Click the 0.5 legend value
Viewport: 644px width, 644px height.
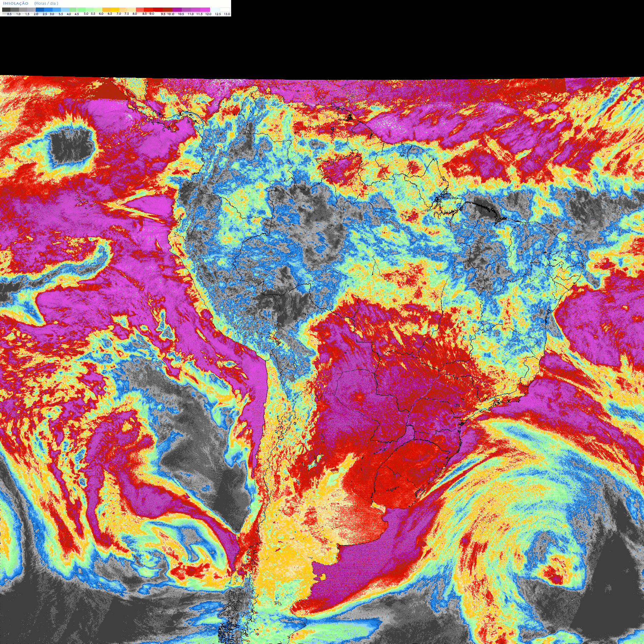[x=9, y=14]
